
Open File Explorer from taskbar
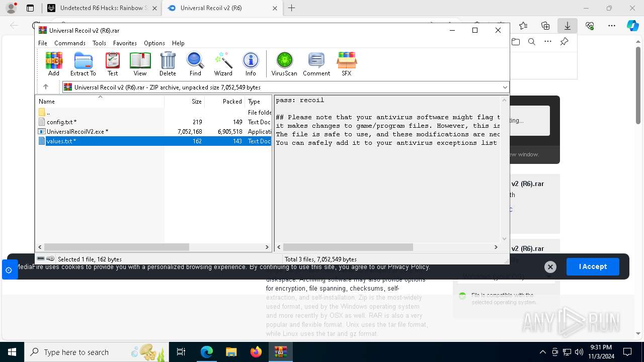(x=231, y=352)
